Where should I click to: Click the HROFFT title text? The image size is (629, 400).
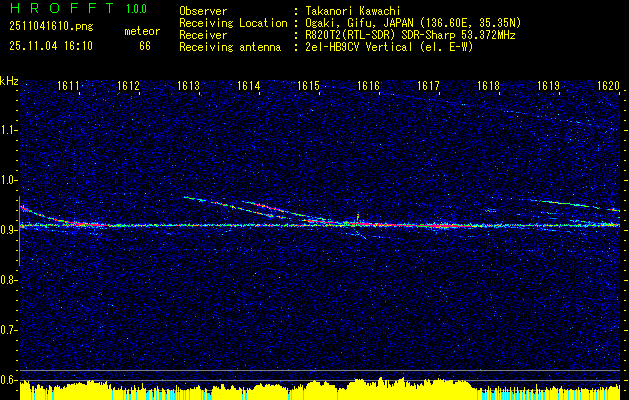[62, 8]
